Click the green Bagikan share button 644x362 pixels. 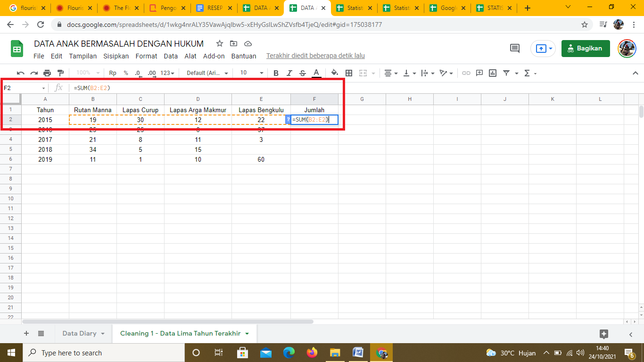[585, 48]
